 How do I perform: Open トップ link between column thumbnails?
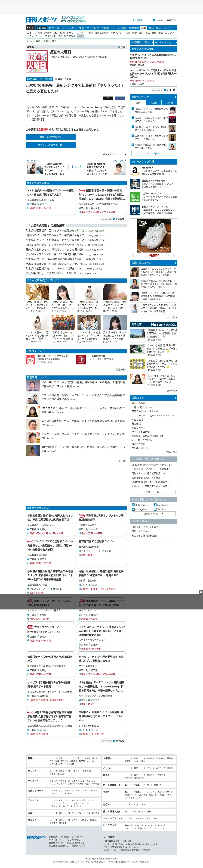tap(76, 167)
